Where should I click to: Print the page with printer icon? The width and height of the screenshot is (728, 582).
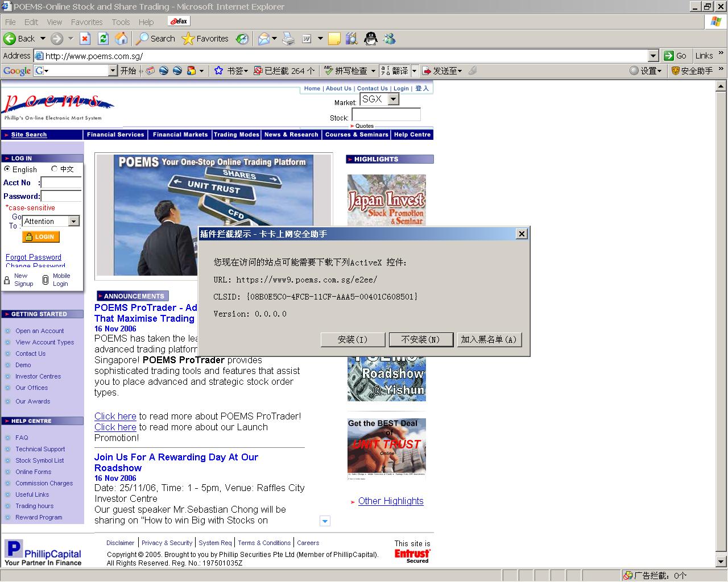[x=289, y=39]
